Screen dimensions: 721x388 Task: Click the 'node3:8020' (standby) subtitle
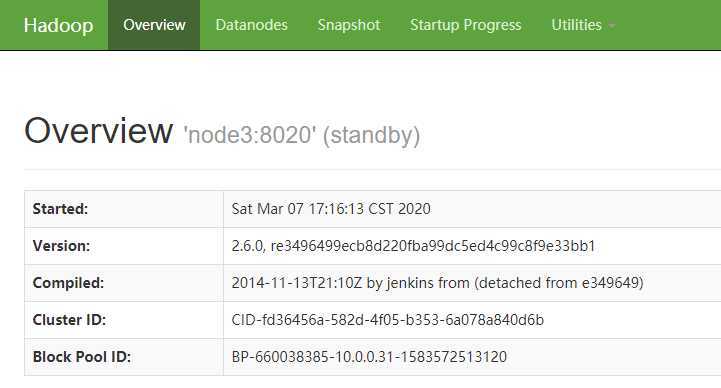tap(302, 135)
